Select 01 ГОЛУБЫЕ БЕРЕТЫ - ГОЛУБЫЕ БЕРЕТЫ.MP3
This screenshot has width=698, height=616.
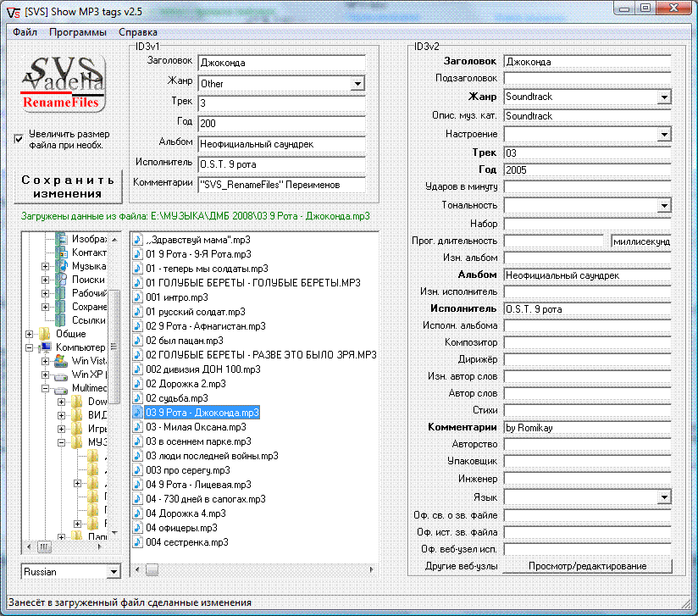(253, 283)
